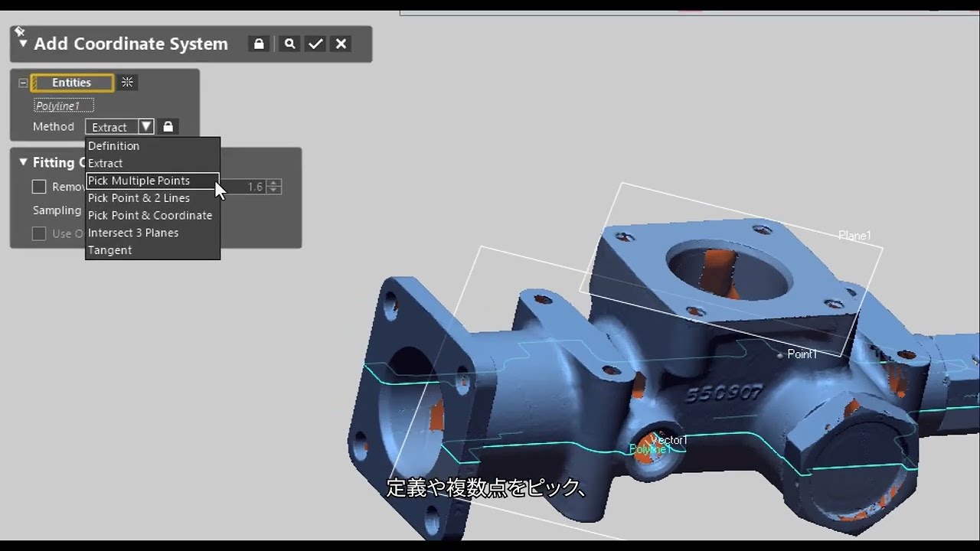The width and height of the screenshot is (980, 551).
Task: Collapse the Add Coordinate System panel
Action: click(x=23, y=44)
